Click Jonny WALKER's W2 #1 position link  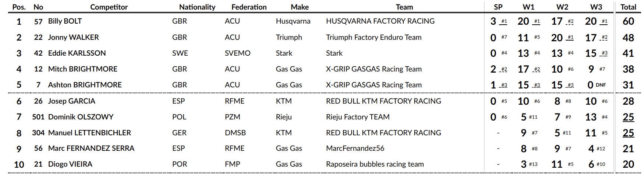click(x=570, y=37)
